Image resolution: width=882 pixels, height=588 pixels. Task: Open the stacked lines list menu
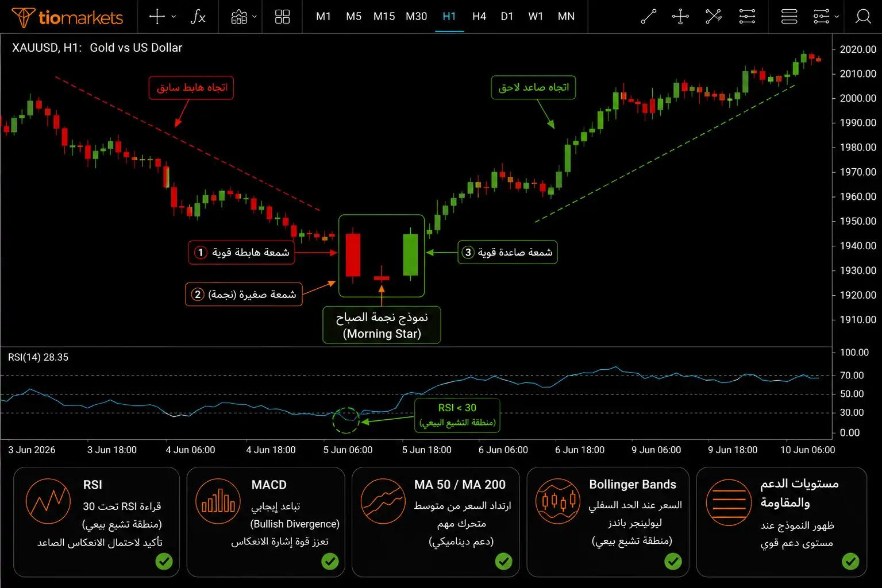click(x=789, y=17)
